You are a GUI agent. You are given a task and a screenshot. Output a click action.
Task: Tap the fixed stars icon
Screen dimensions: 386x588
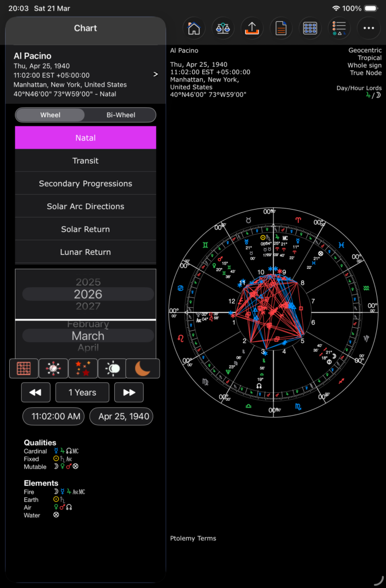[83, 369]
